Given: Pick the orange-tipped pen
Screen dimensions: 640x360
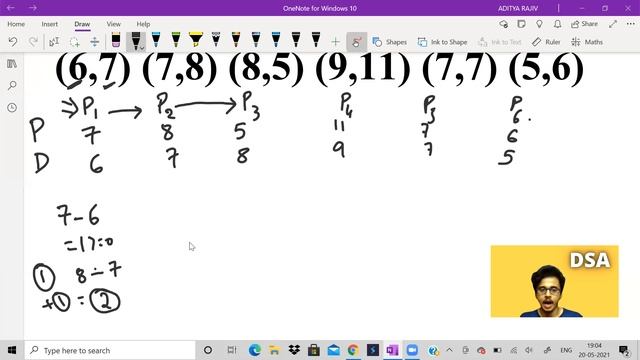Looking at the screenshot, I should pos(236,40).
